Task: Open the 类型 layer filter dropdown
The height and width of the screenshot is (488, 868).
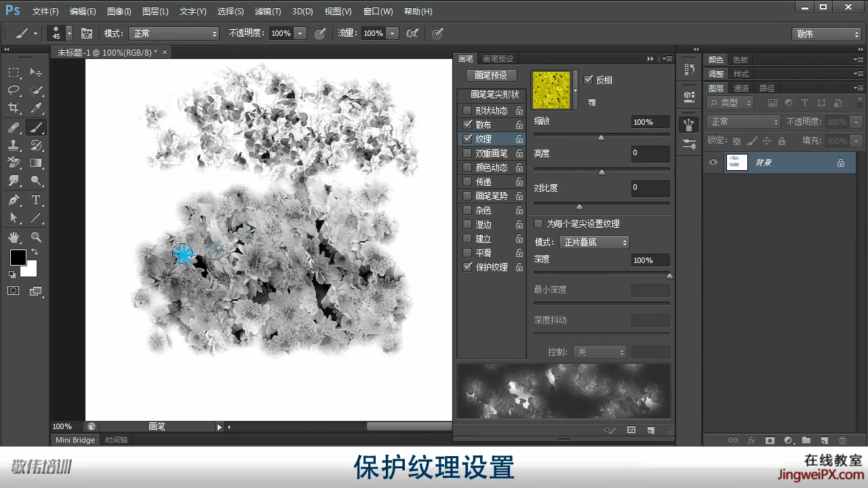Action: point(731,103)
